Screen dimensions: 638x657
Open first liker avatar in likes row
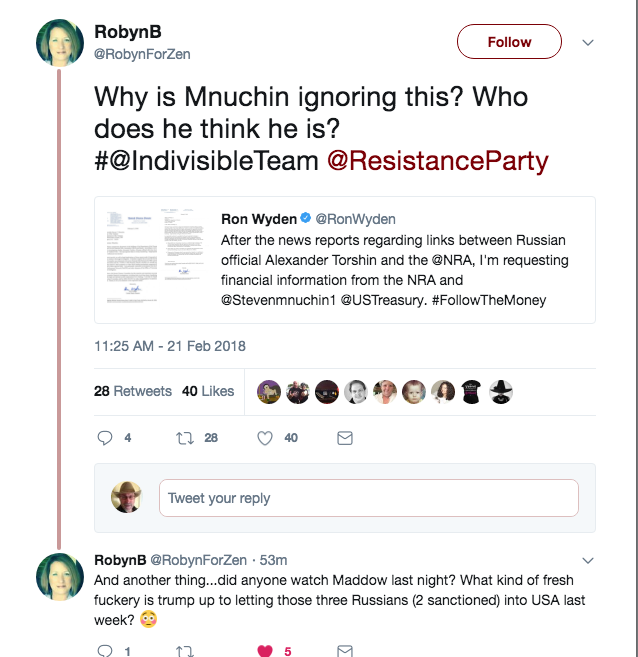coord(269,391)
